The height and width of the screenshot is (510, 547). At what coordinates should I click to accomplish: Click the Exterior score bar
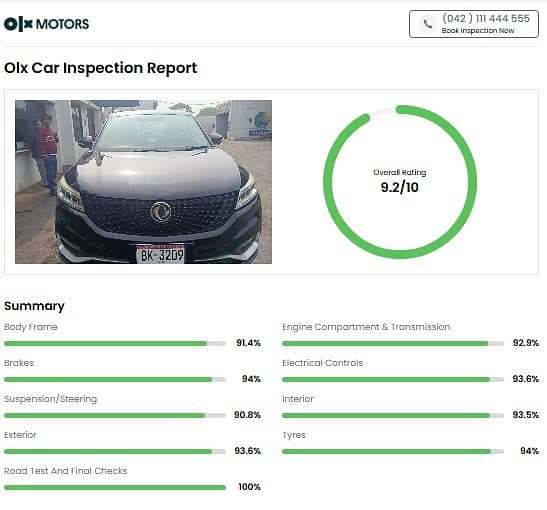[115, 451]
